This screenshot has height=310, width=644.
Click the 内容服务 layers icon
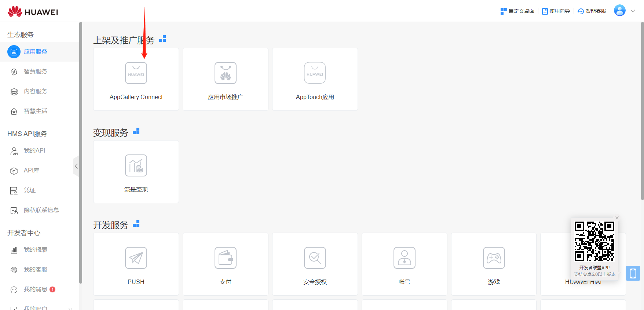14,92
